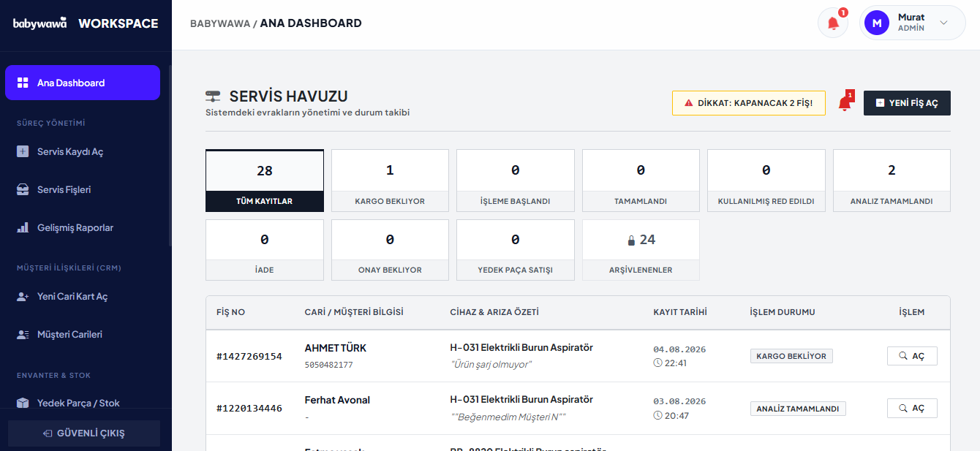The height and width of the screenshot is (451, 980).
Task: Click Analiz Tamamlandı status badge in table
Action: (x=798, y=409)
